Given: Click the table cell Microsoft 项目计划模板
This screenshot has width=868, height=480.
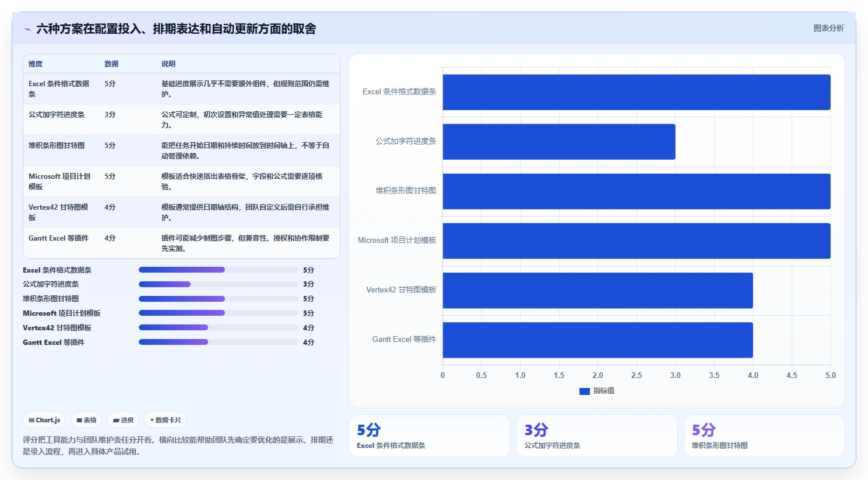Looking at the screenshot, I should tap(59, 181).
